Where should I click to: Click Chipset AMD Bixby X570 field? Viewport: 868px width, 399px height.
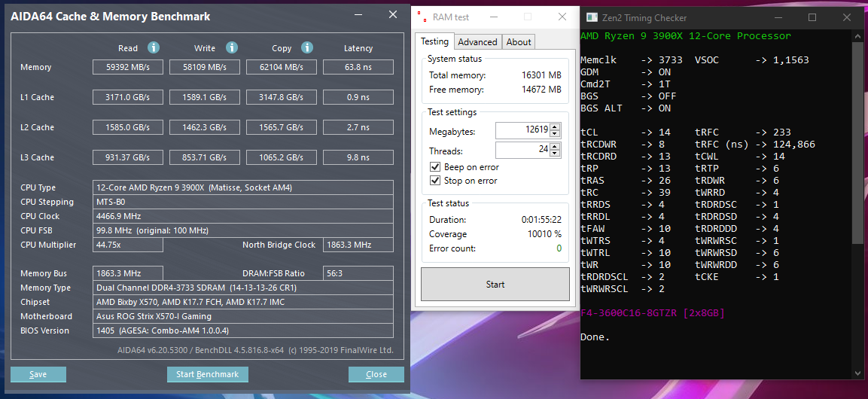pos(243,302)
